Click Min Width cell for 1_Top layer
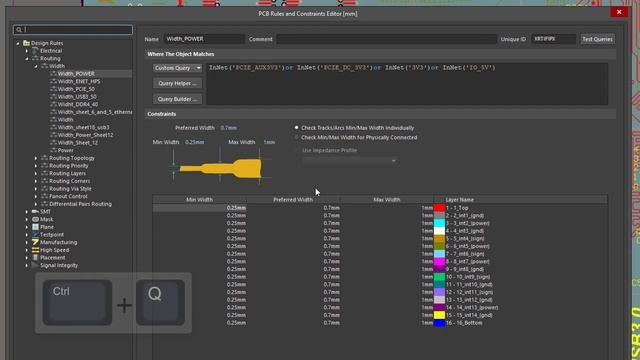This screenshot has height=360, width=640. pos(199,208)
